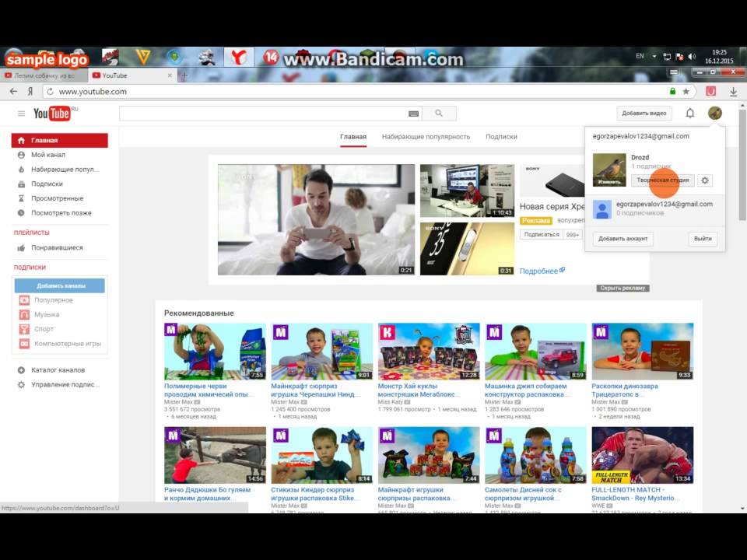Open the 0:31 Sony phone thumbnail
The image size is (747, 560).
click(x=467, y=249)
